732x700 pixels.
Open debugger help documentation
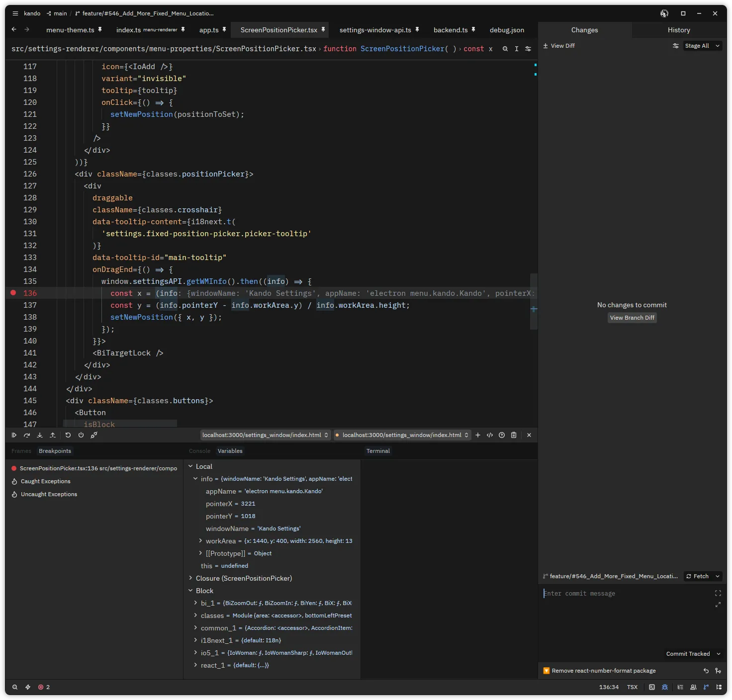[502, 435]
